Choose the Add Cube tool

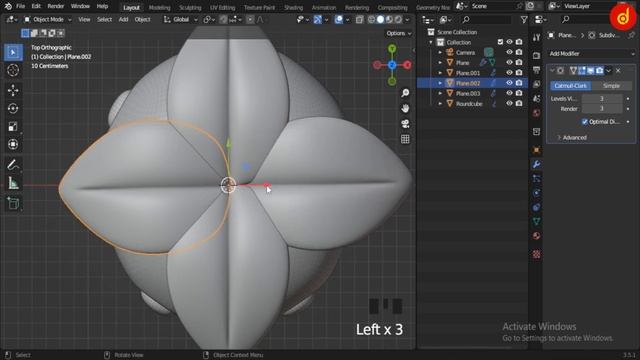[x=13, y=203]
